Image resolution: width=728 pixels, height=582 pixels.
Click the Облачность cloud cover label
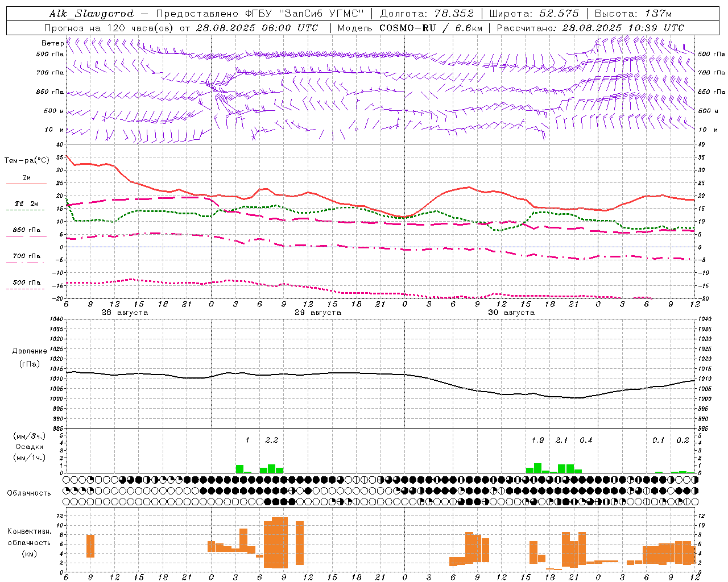(29, 493)
